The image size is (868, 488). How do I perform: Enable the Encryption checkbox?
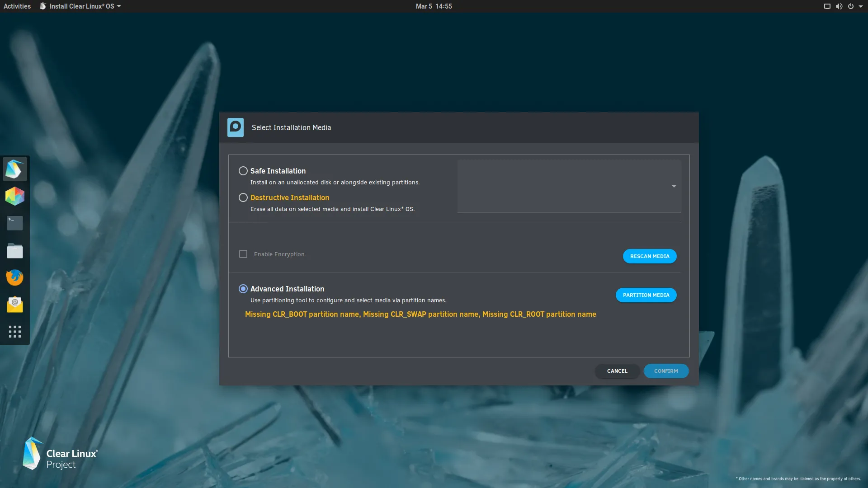coord(243,254)
